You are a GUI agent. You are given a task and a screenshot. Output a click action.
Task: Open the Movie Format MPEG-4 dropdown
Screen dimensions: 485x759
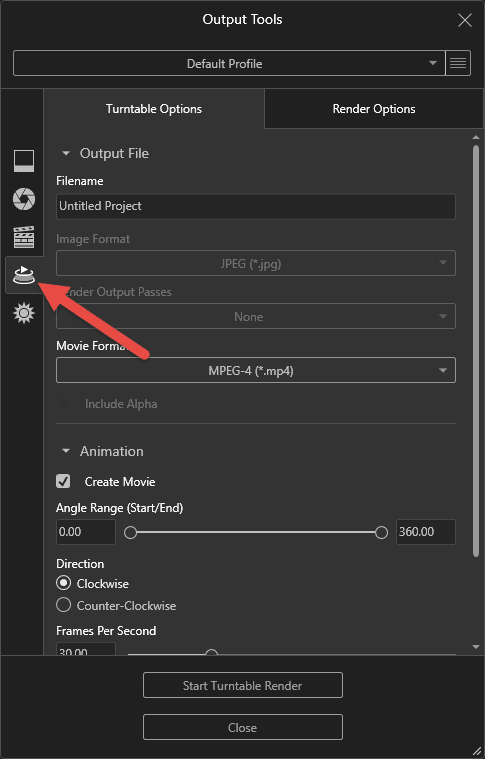(256, 370)
